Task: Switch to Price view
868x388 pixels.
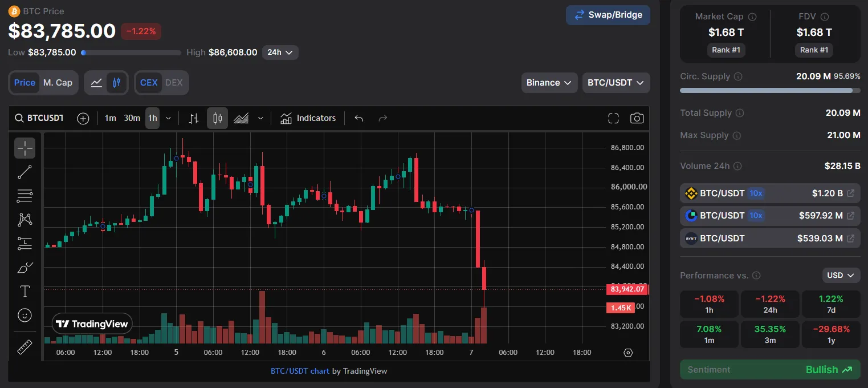Action: (25, 83)
